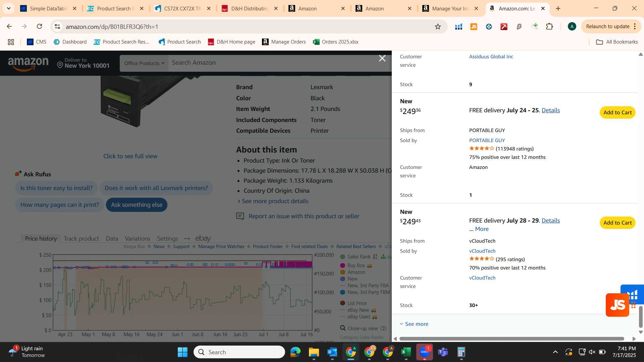Close the offers side panel with X
Screen dimensions: 644x362
pyautogui.click(x=382, y=58)
